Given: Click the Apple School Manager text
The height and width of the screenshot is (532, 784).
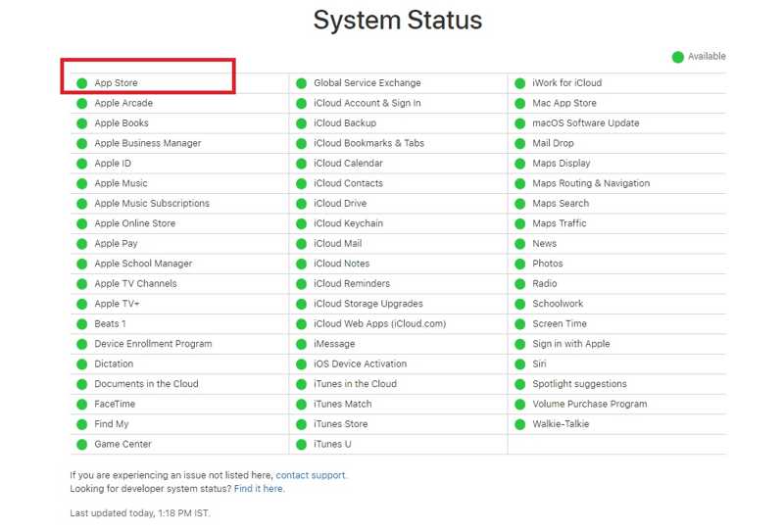Looking at the screenshot, I should click(143, 264).
